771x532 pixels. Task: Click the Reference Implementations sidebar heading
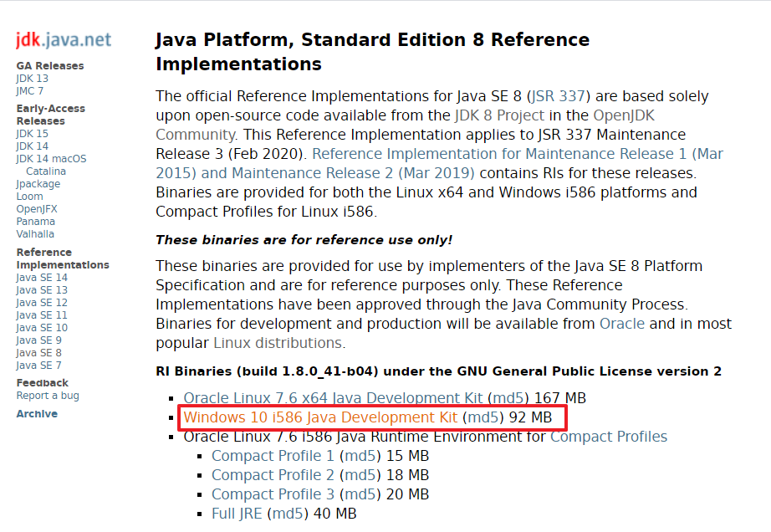pos(63,258)
